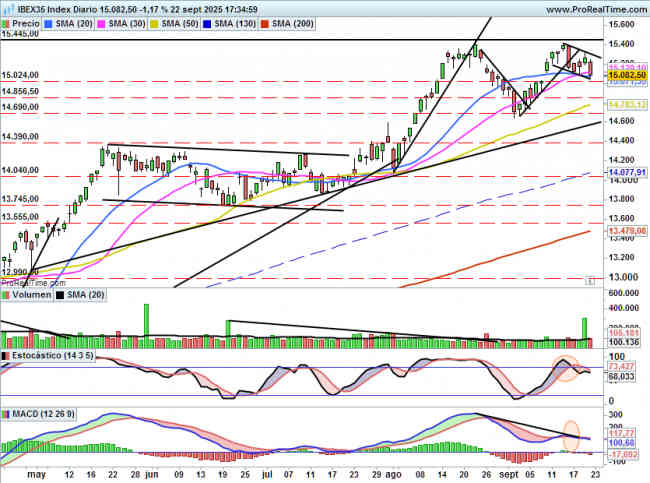
Task: Click the 73,437 stochastic value tag
Action: pos(622,366)
